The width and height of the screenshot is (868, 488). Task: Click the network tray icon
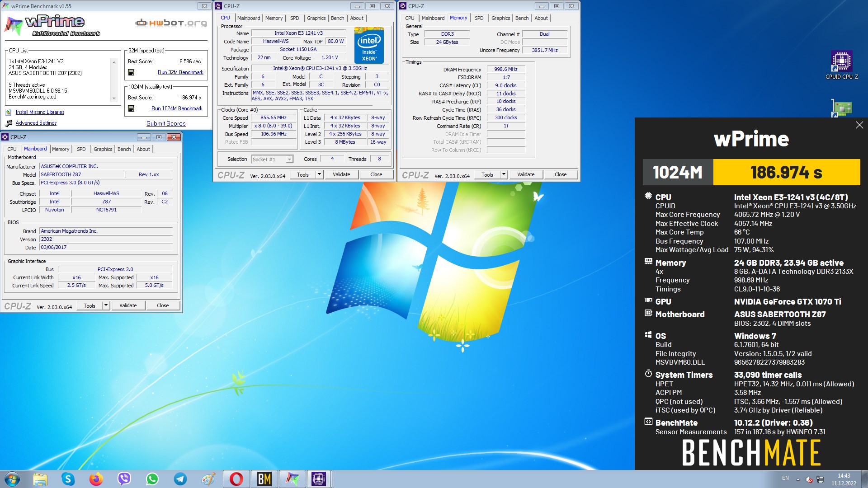820,479
